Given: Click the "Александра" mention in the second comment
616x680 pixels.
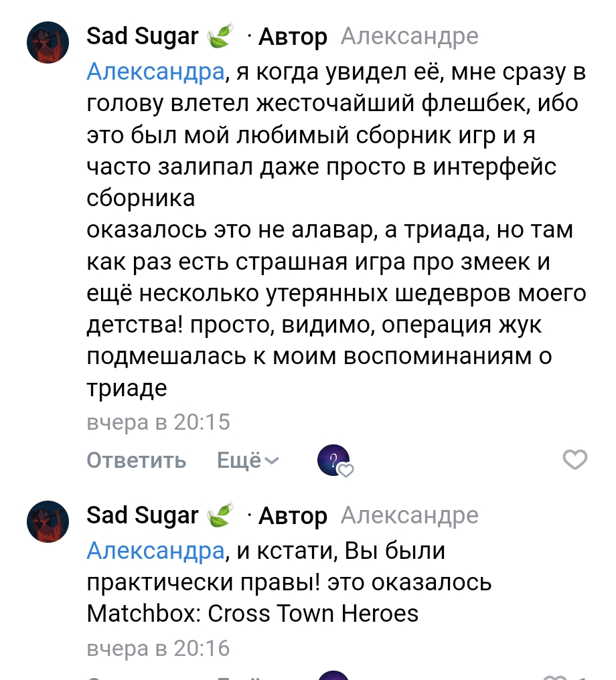Looking at the screenshot, I should tap(155, 551).
